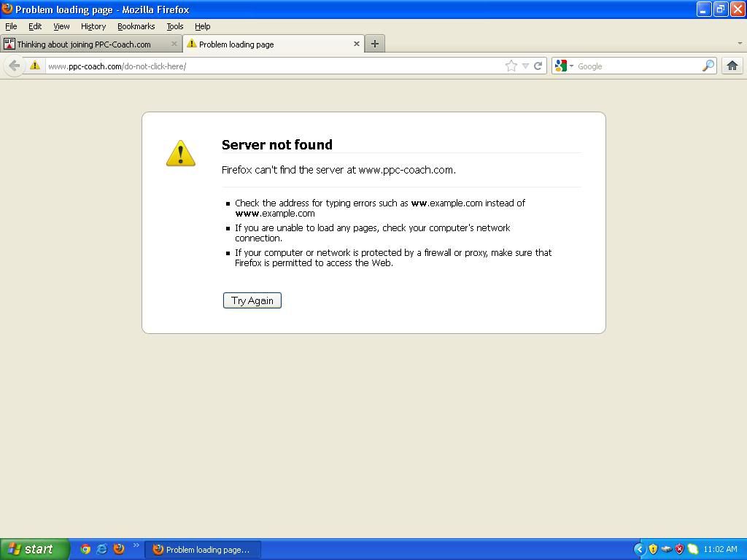The height and width of the screenshot is (560, 747).
Task: Click the site identity warning icon
Action: 35,65
